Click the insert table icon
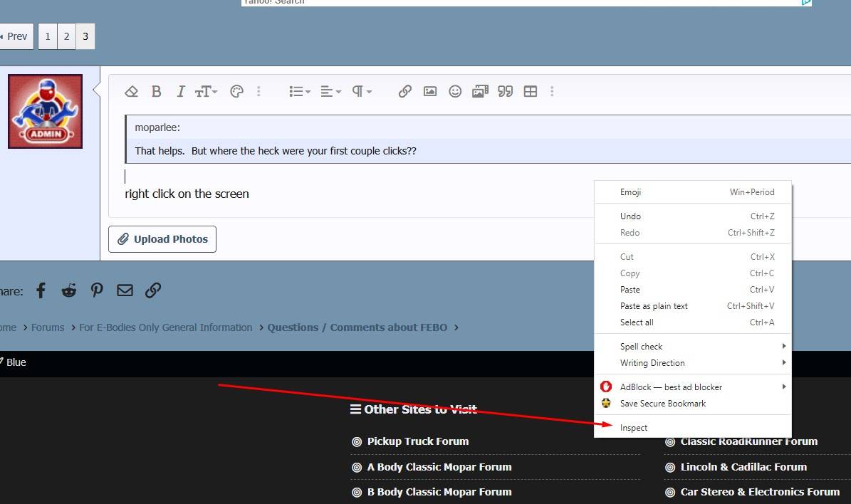 tap(531, 91)
